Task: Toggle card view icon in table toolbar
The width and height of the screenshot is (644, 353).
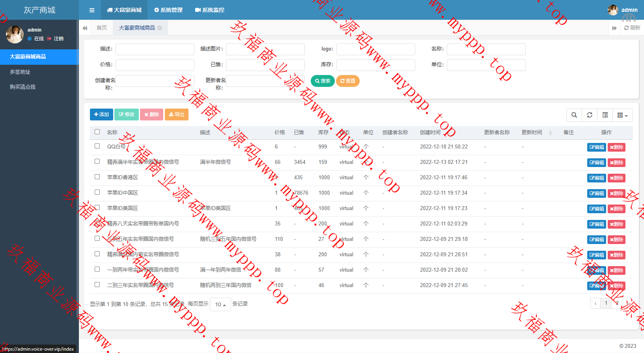Action: [x=605, y=115]
